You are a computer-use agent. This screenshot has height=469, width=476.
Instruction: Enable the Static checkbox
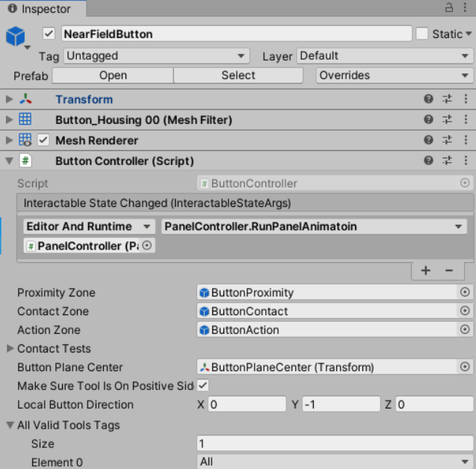[x=422, y=34]
